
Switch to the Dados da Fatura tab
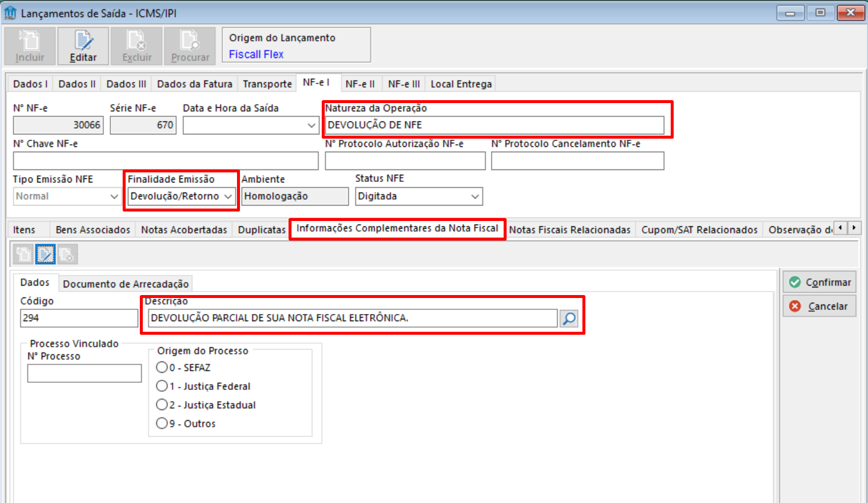coord(194,84)
